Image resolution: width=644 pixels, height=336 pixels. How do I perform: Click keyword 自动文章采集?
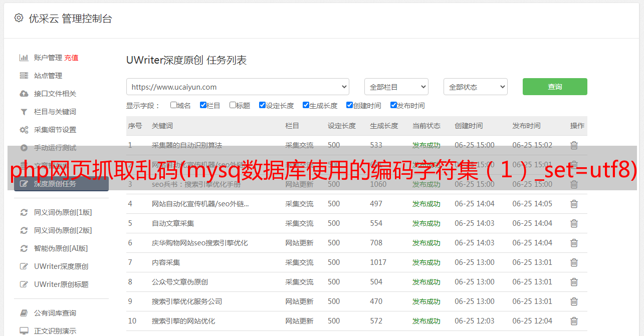[173, 223]
